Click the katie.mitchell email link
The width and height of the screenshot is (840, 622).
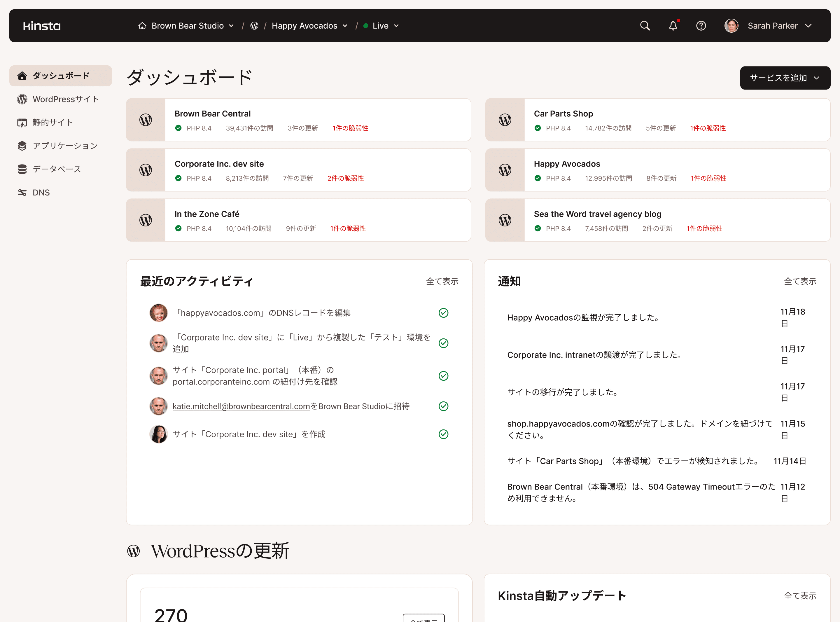(241, 406)
